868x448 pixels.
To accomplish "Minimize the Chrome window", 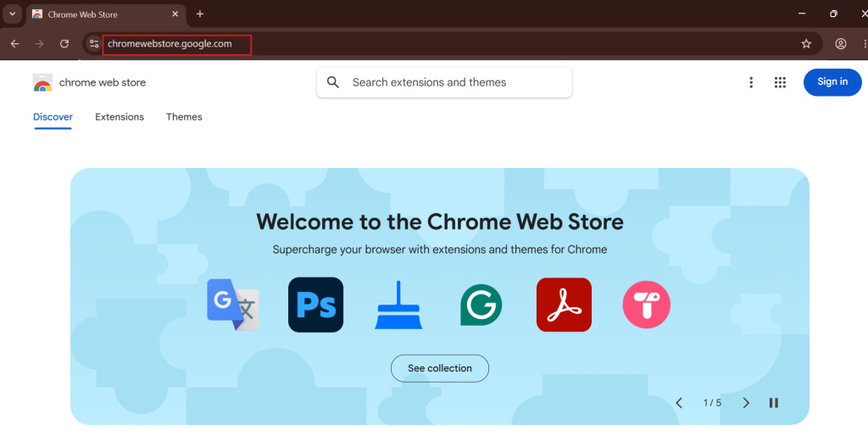I will pos(802,14).
